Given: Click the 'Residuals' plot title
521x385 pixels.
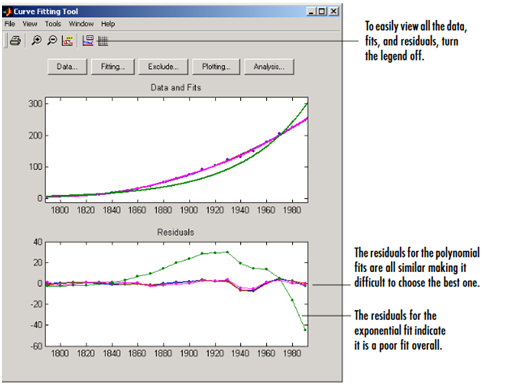Looking at the screenshot, I should (175, 232).
